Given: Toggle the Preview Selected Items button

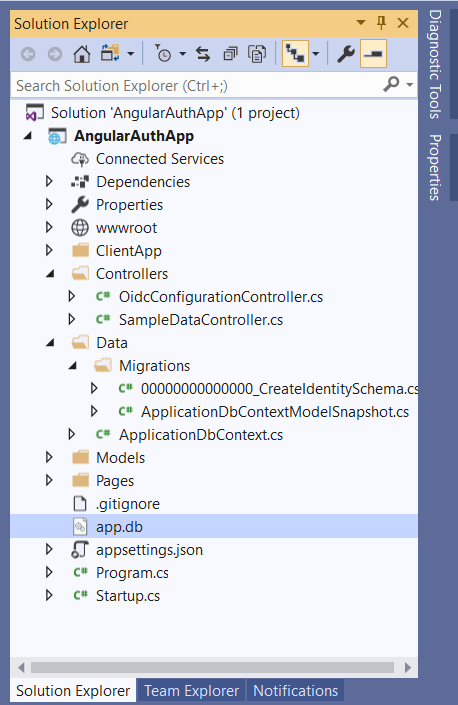Looking at the screenshot, I should (374, 54).
